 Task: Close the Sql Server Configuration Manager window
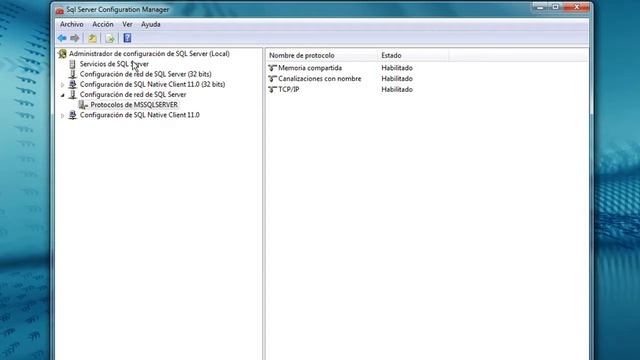(576, 7)
